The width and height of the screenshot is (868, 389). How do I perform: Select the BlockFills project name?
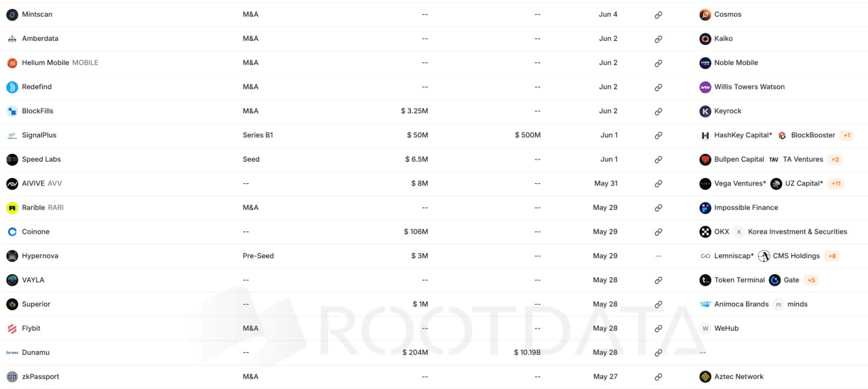pos(37,111)
